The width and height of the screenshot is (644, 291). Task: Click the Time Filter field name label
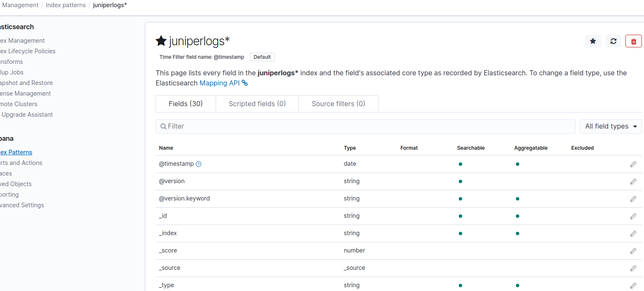(202, 57)
